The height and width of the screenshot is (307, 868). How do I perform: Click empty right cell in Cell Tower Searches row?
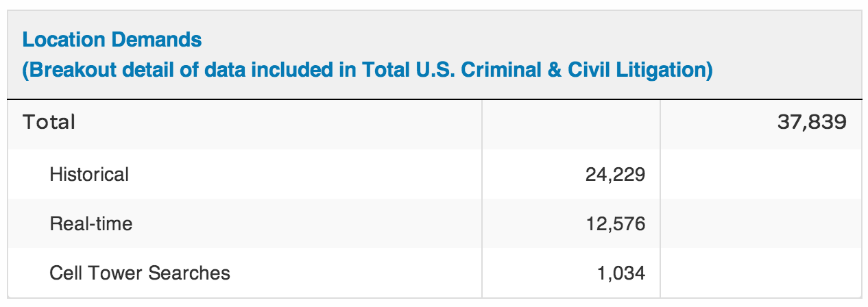[760, 273]
